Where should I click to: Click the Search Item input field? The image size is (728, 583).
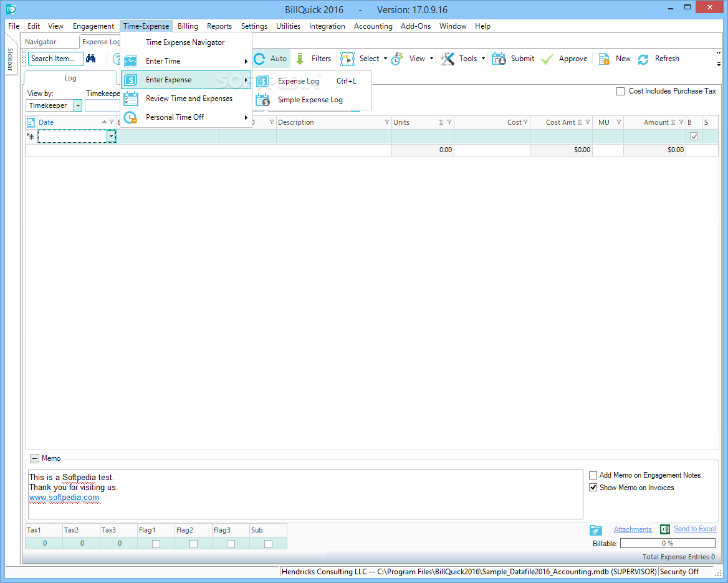click(x=55, y=59)
